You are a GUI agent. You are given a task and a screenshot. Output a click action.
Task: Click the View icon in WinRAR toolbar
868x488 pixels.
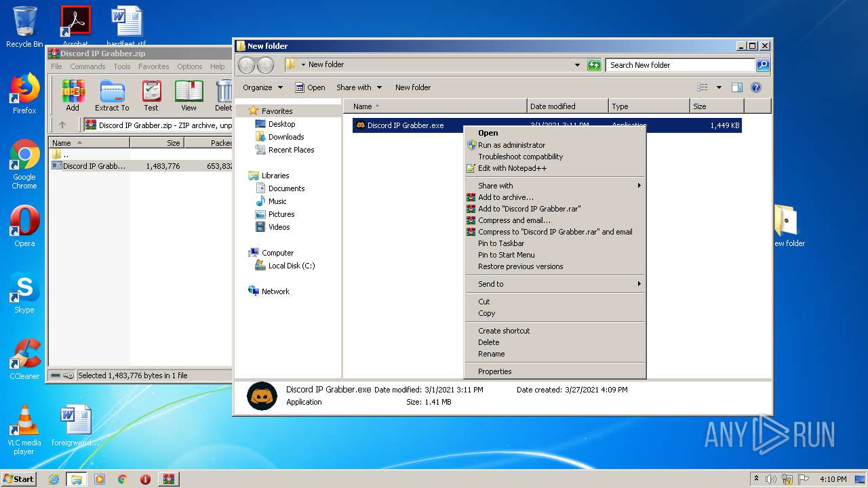point(189,95)
